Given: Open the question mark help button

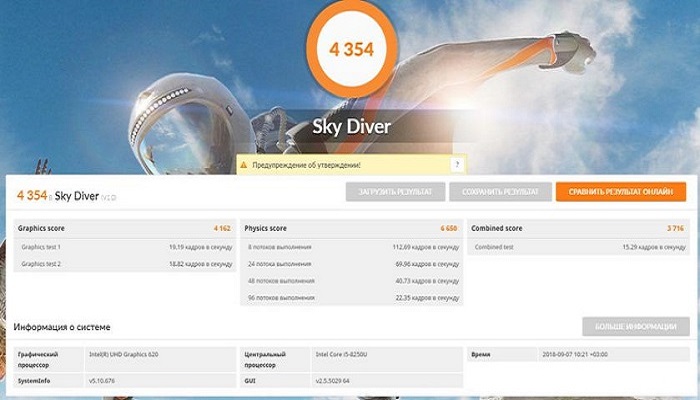Looking at the screenshot, I should (x=457, y=165).
